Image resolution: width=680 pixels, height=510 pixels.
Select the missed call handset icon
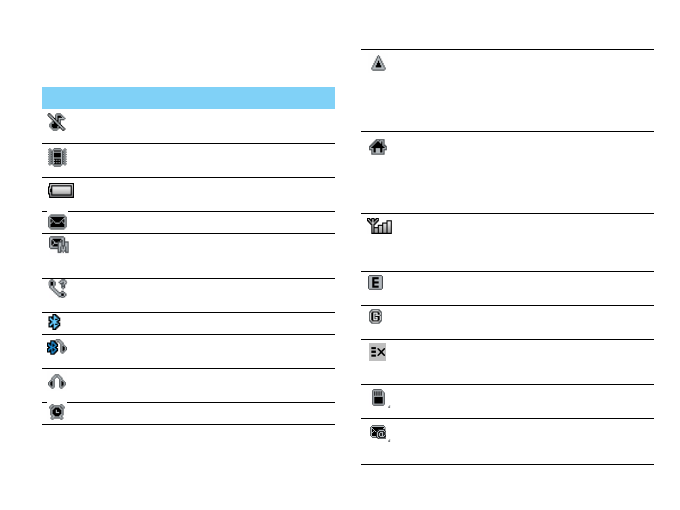click(56, 290)
